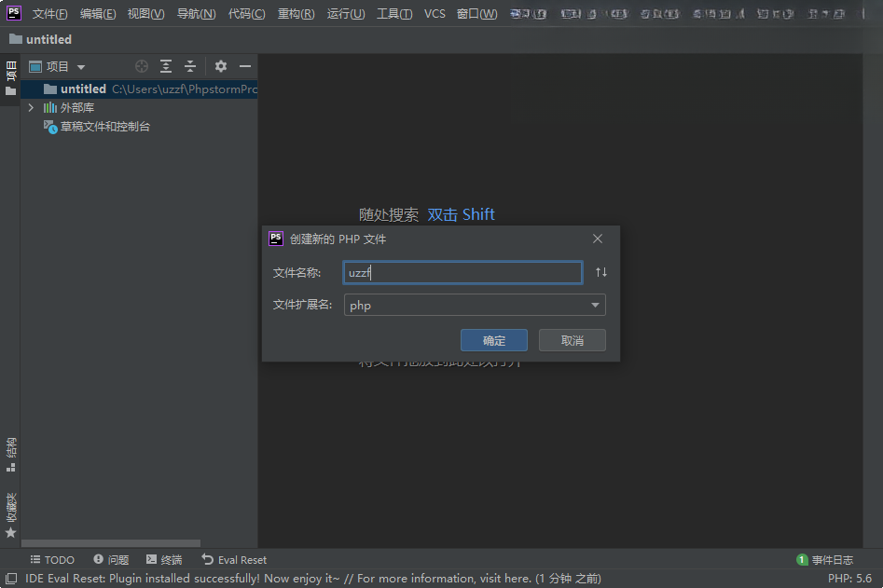The width and height of the screenshot is (883, 588).
Task: Click the PhpStorm logo in the title bar
Action: point(13,13)
